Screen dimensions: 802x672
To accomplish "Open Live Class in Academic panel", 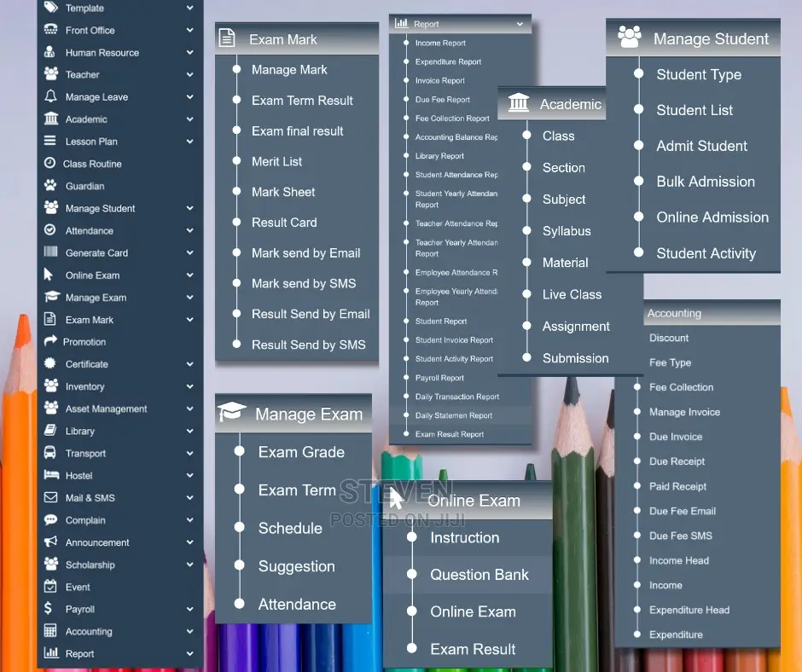I will click(572, 294).
